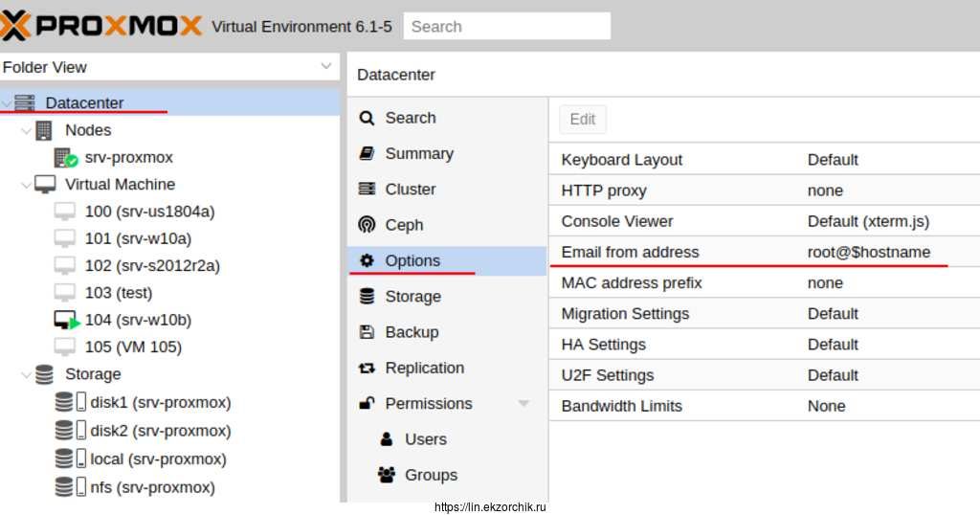Collapse the Storage folder in tree

[26, 374]
